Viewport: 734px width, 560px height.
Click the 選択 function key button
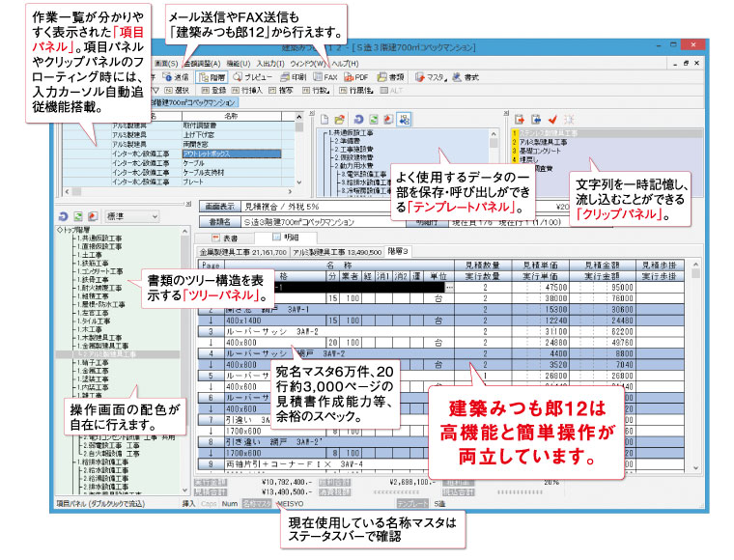point(177,91)
